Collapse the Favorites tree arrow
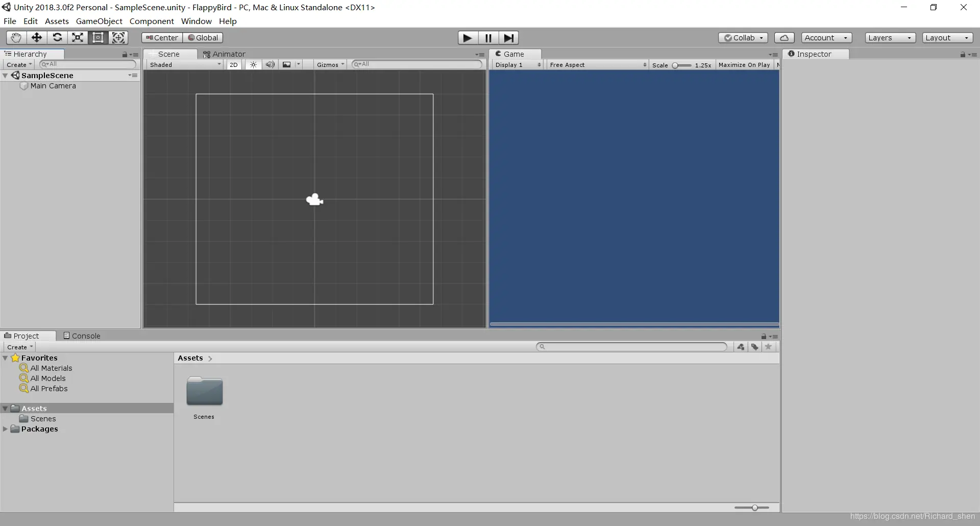This screenshot has height=526, width=980. click(5, 358)
